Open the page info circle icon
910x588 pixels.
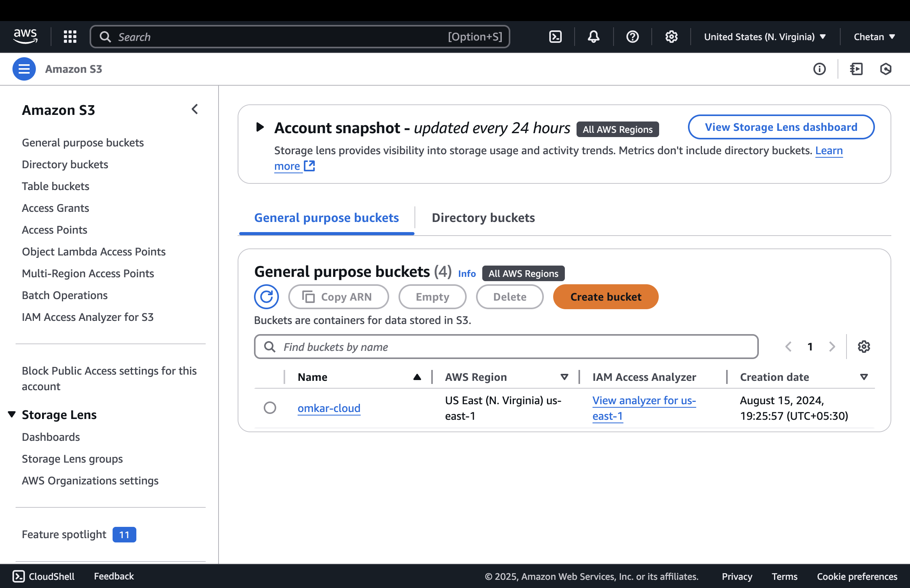819,69
